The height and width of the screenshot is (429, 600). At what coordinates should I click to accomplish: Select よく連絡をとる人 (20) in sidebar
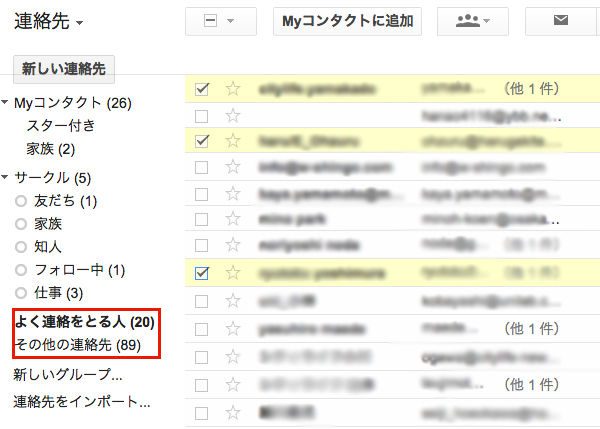coord(84,322)
